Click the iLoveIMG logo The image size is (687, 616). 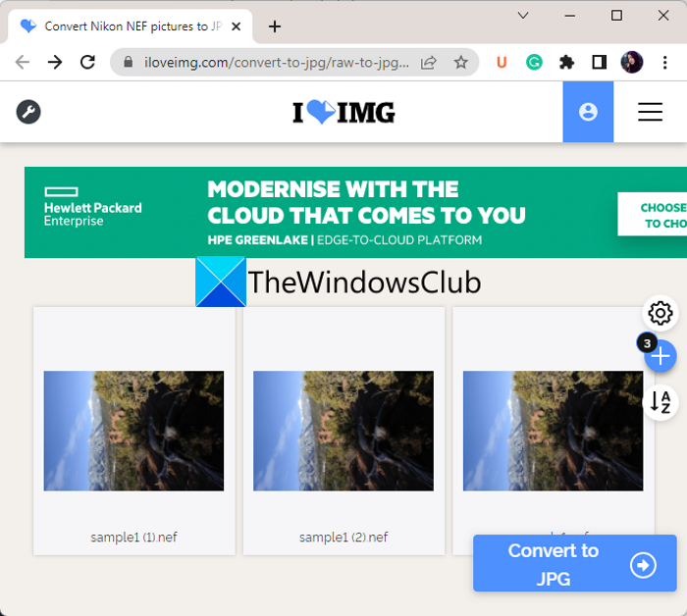(343, 113)
